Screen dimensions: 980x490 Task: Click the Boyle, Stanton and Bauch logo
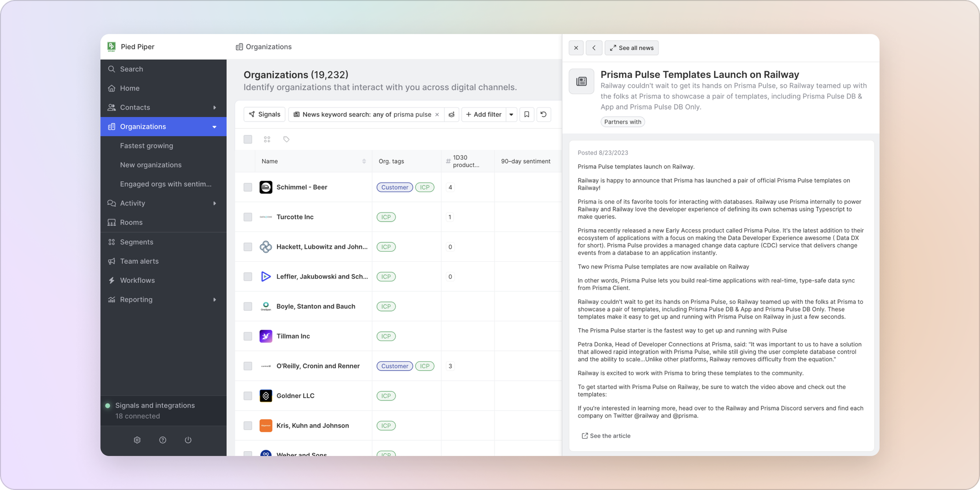pos(266,306)
